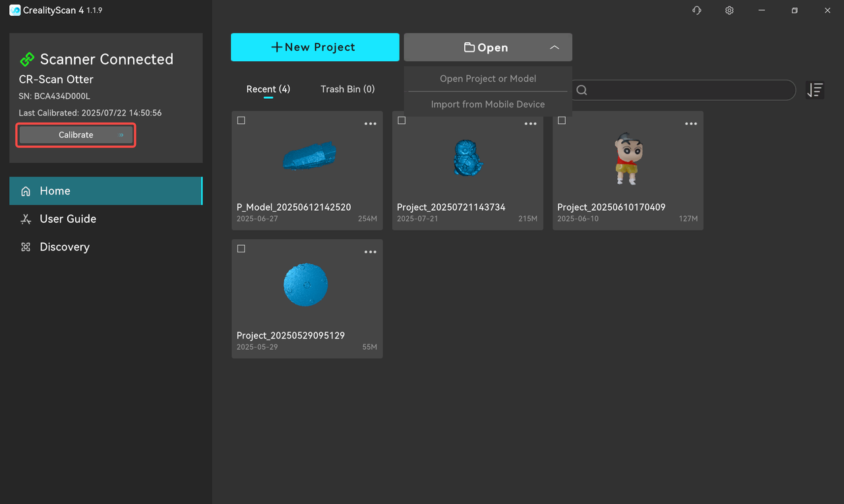
Task: Click the customer support headset icon
Action: pos(696,11)
